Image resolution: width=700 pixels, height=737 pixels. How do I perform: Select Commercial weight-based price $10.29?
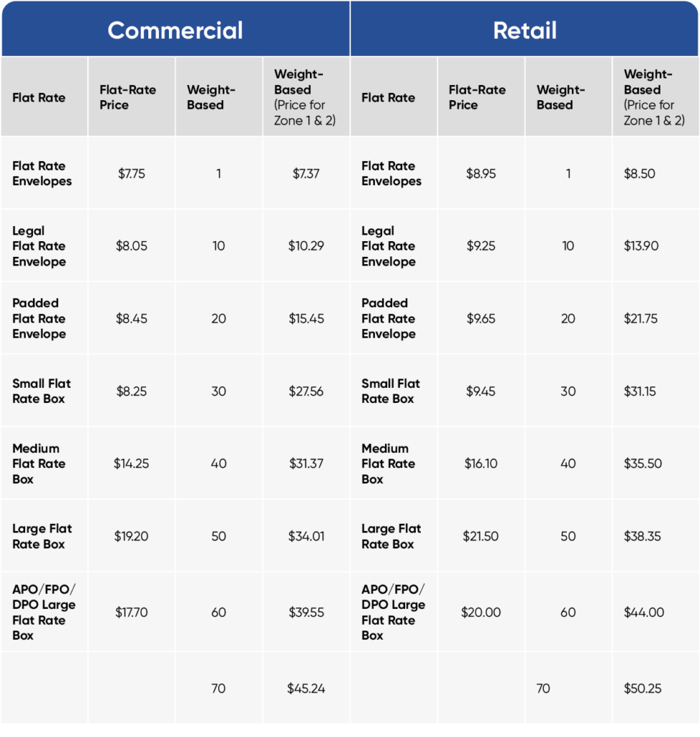(x=306, y=246)
